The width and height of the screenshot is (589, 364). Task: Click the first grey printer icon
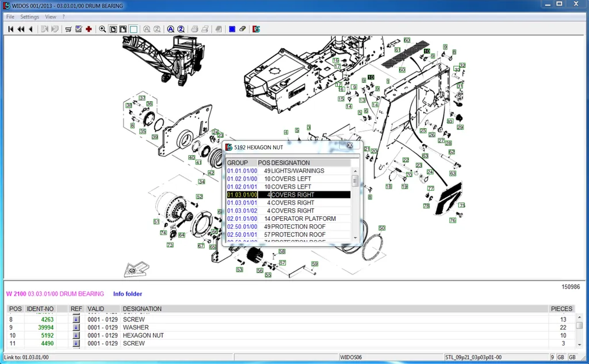[194, 29]
